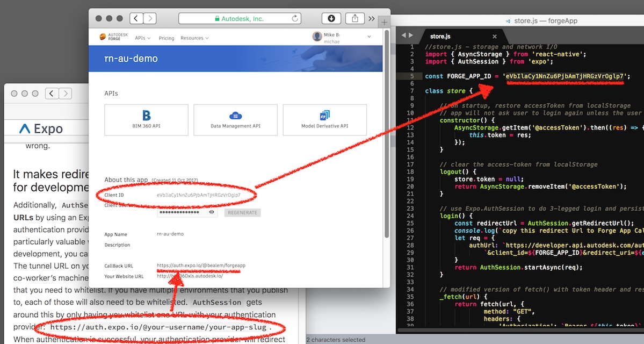Reveal the client secret with the eye icon
Screen dimensions: 644x344
tap(212, 212)
